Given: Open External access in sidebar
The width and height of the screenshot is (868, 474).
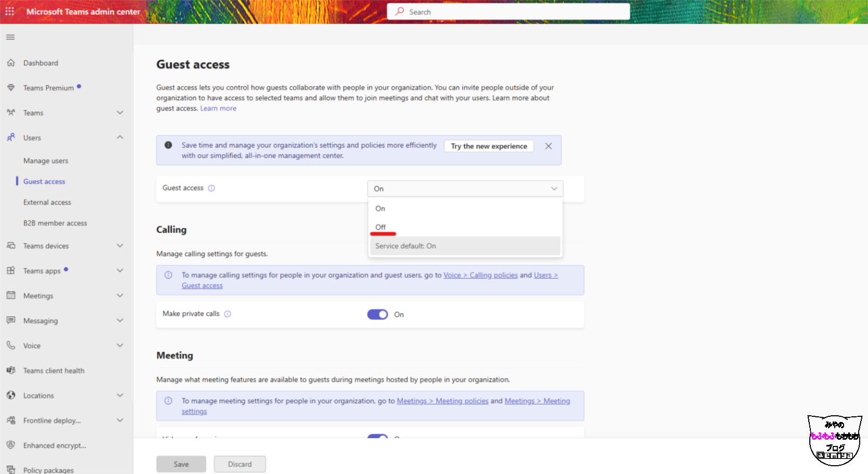Looking at the screenshot, I should 47,203.
